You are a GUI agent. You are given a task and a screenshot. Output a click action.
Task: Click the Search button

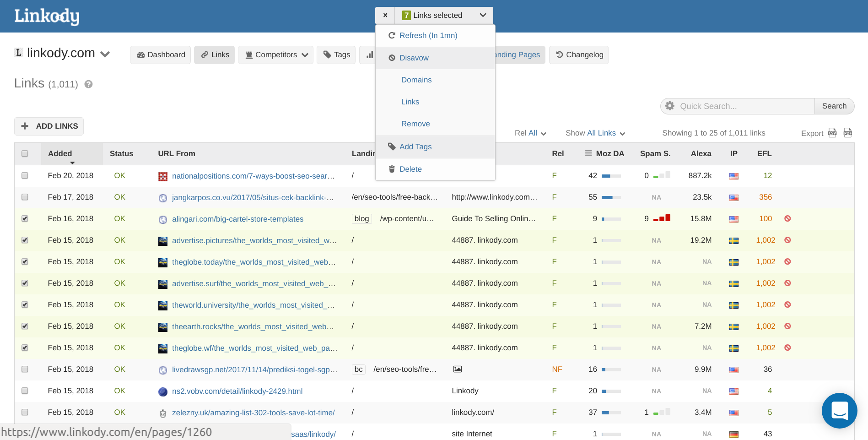point(834,106)
